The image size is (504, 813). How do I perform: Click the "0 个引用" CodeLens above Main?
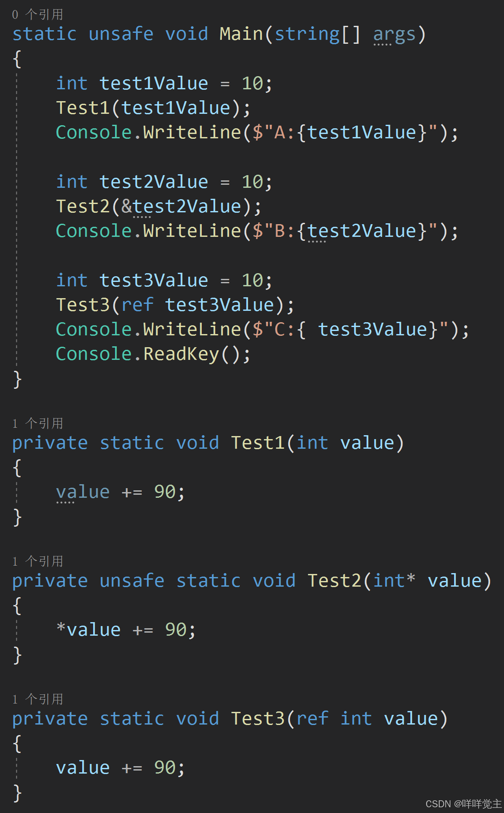point(38,14)
